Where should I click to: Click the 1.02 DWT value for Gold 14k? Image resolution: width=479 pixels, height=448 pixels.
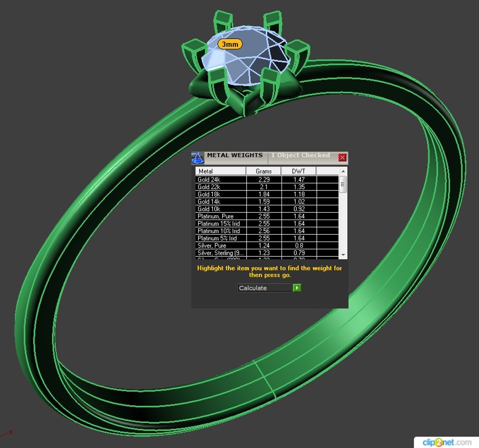click(299, 202)
